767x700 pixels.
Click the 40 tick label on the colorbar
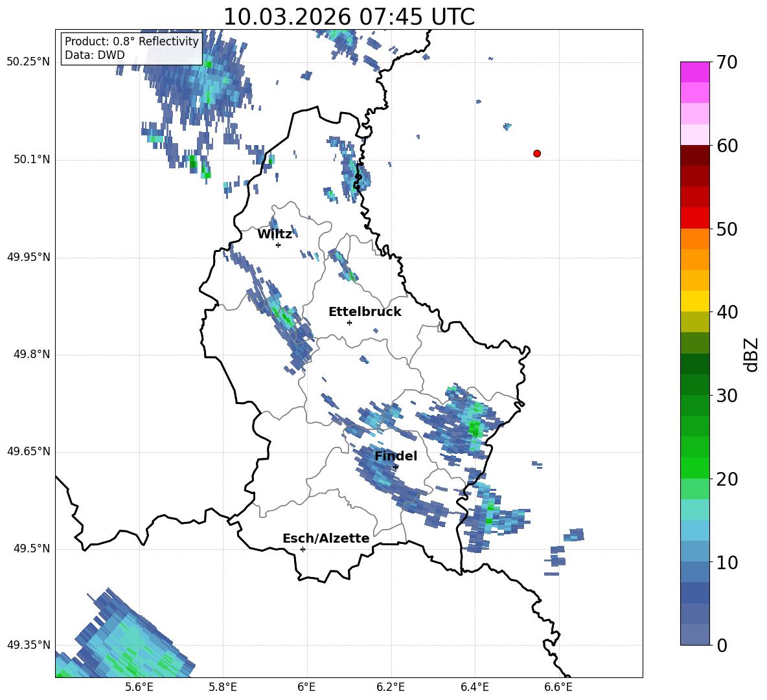[727, 312]
